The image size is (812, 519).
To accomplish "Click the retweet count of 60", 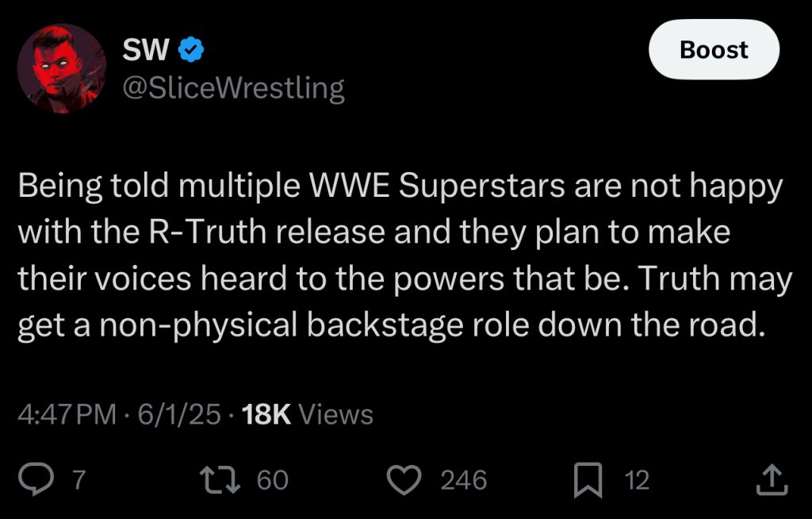I will tap(273, 480).
